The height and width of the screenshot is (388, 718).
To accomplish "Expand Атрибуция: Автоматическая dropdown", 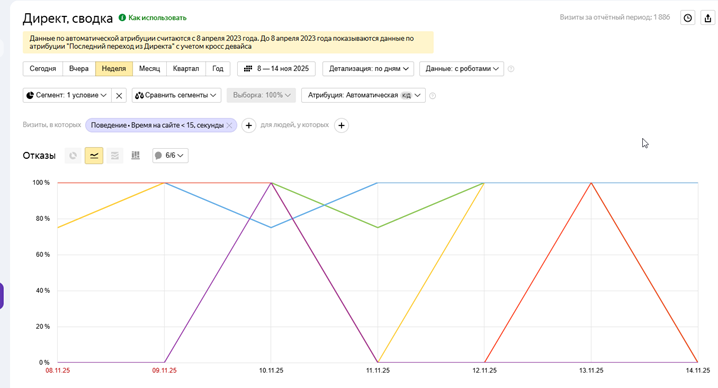I will click(363, 95).
